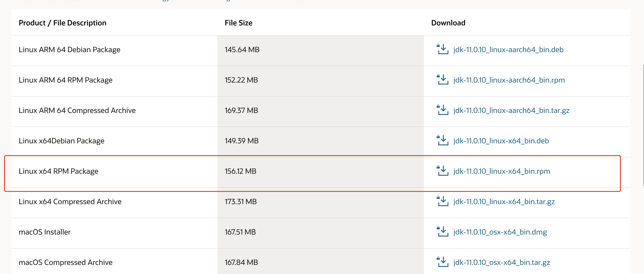Screen dimensions: 644x274
Task: Click the Download column header
Action: click(448, 22)
